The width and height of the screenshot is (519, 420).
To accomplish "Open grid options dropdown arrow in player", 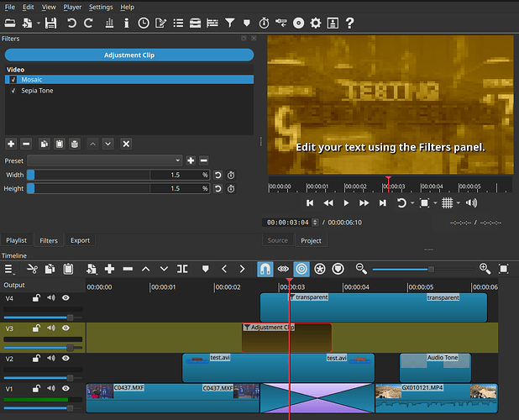I will click(458, 203).
